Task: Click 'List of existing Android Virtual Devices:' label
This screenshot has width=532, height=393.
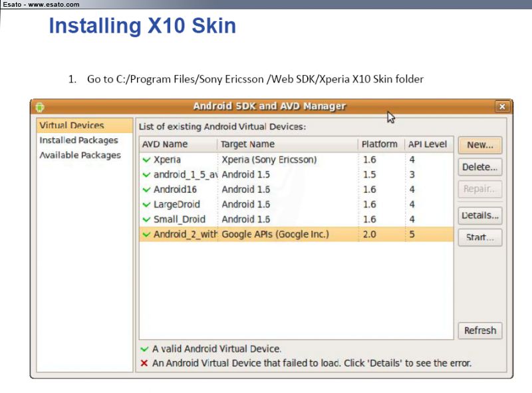Action: click(x=222, y=127)
